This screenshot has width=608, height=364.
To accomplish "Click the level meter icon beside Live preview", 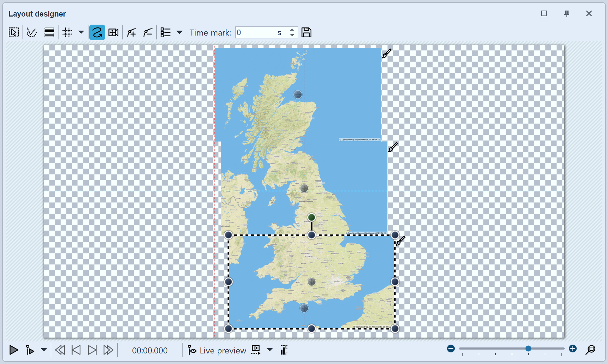I will point(284,350).
